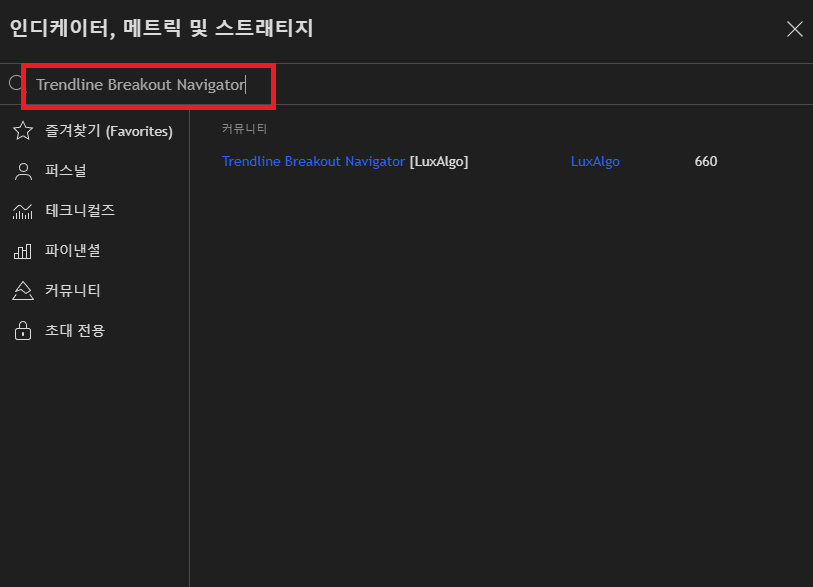Click the 660 likes count
Viewport: 813px width, 587px height.
pos(706,162)
